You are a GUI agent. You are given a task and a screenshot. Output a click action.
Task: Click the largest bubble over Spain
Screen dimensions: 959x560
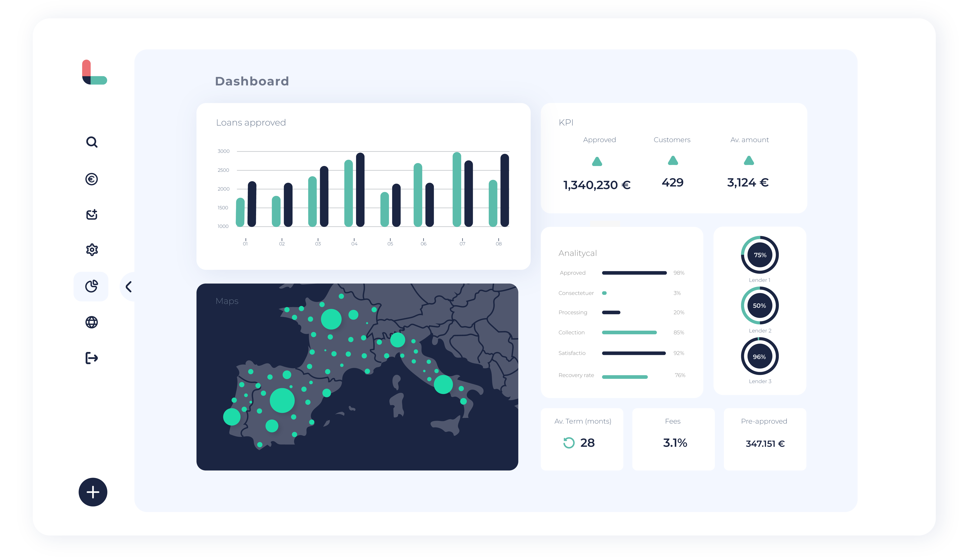coord(282,401)
